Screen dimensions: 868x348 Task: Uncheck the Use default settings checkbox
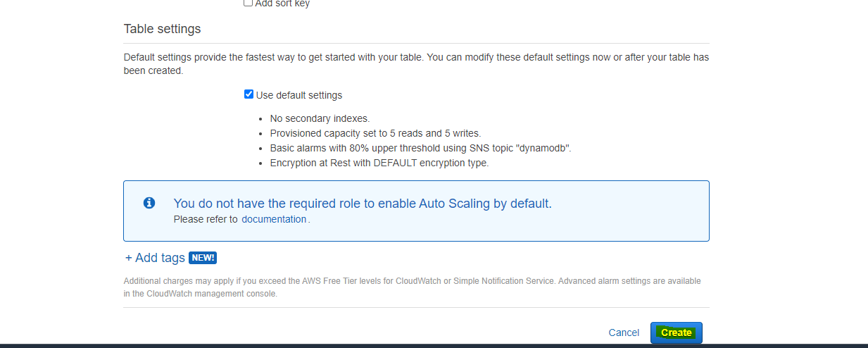coord(249,94)
